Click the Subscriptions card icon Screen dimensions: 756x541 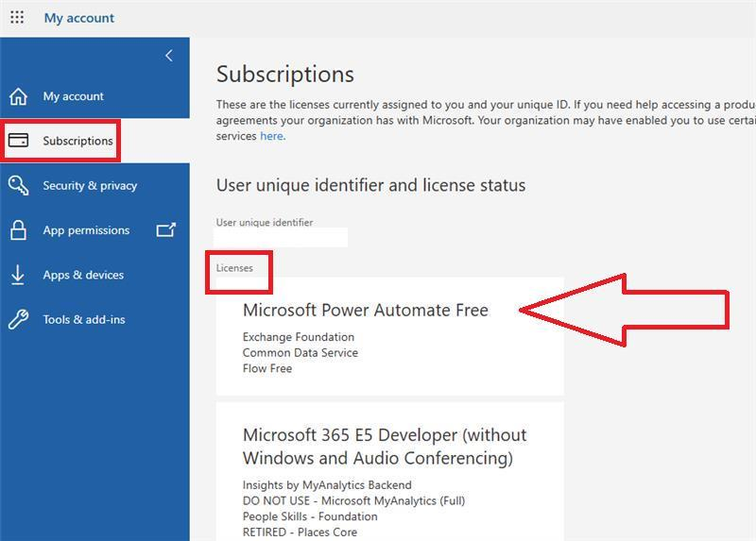pos(18,140)
